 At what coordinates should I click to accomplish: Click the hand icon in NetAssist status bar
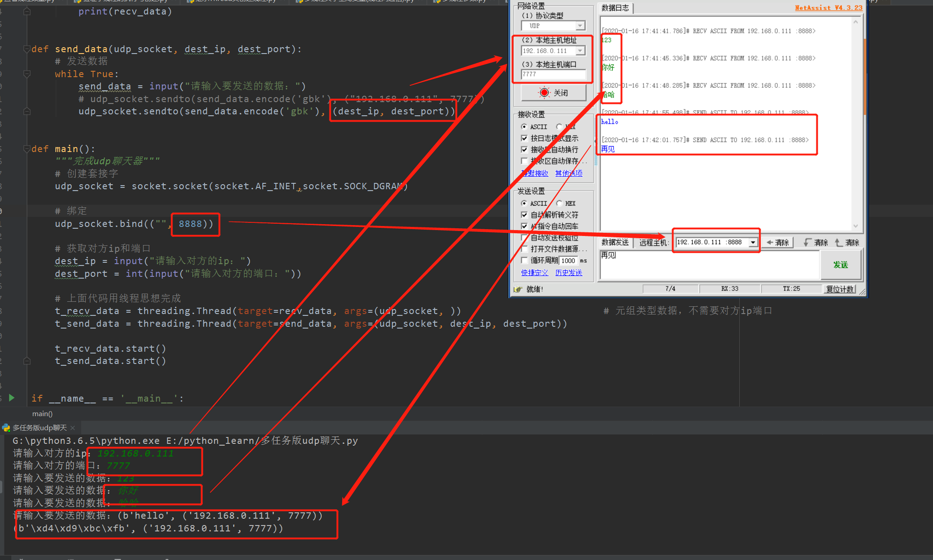[x=518, y=289]
